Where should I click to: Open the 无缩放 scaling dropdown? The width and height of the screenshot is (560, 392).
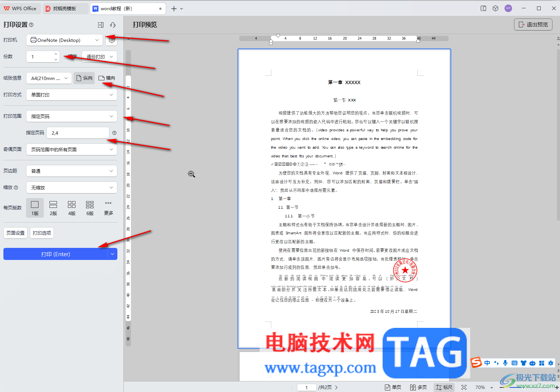tap(72, 188)
